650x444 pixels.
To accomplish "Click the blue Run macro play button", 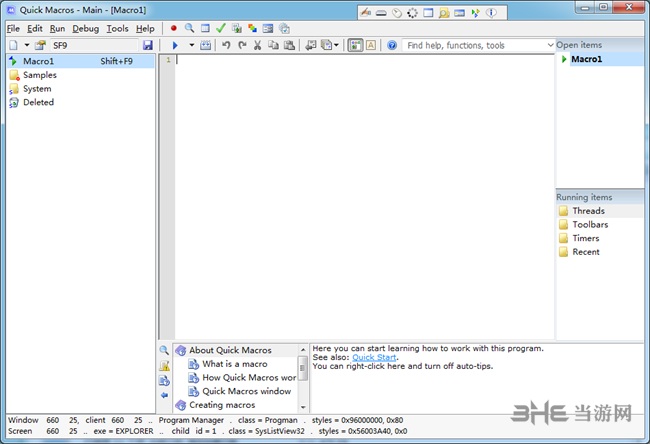I will pyautogui.click(x=175, y=46).
